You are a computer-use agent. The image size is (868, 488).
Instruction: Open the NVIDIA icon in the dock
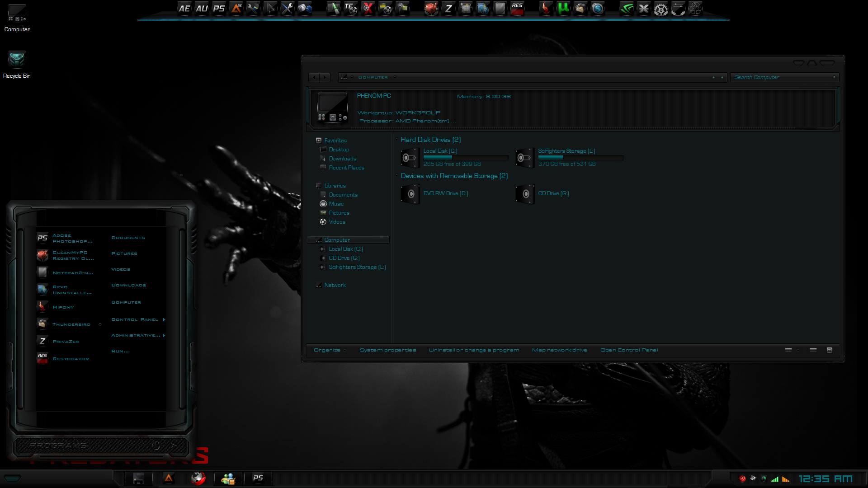click(x=626, y=8)
